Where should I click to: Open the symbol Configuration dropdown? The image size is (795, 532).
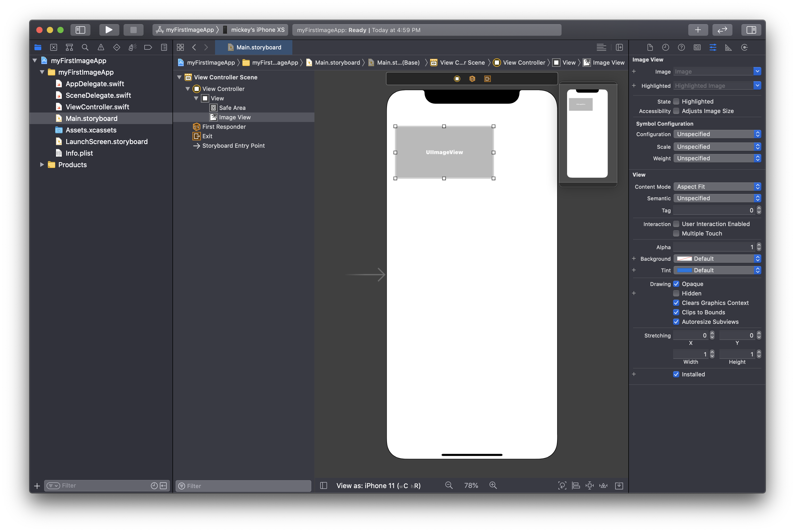pyautogui.click(x=717, y=134)
